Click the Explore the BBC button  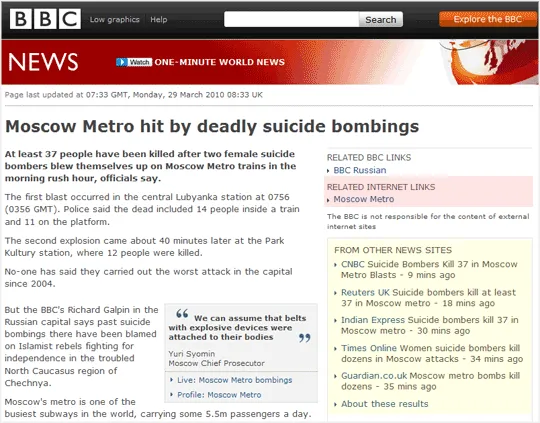point(488,19)
